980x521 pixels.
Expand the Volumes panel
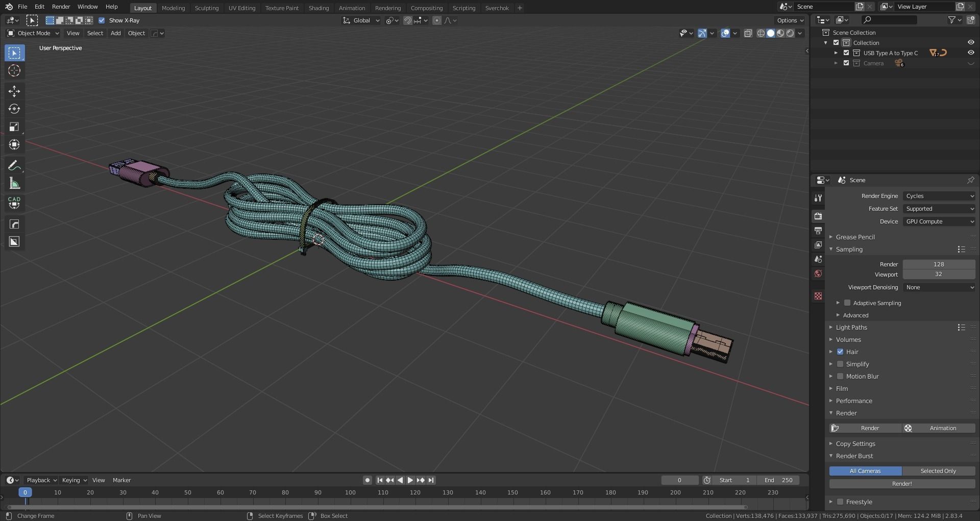point(848,340)
